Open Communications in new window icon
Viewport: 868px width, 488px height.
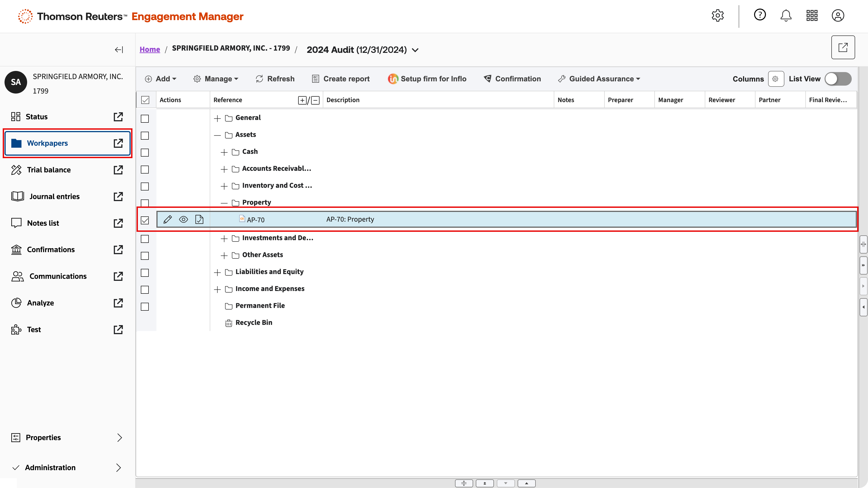(118, 276)
